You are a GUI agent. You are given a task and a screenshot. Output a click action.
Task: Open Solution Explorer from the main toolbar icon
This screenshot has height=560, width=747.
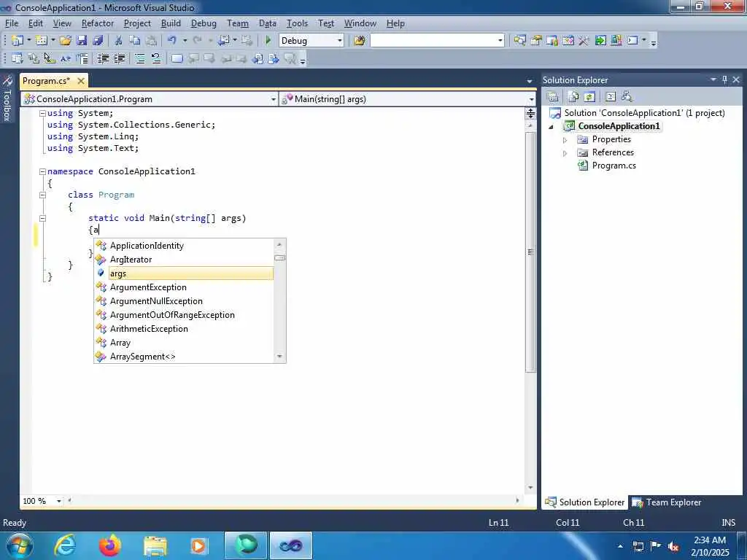coord(519,41)
